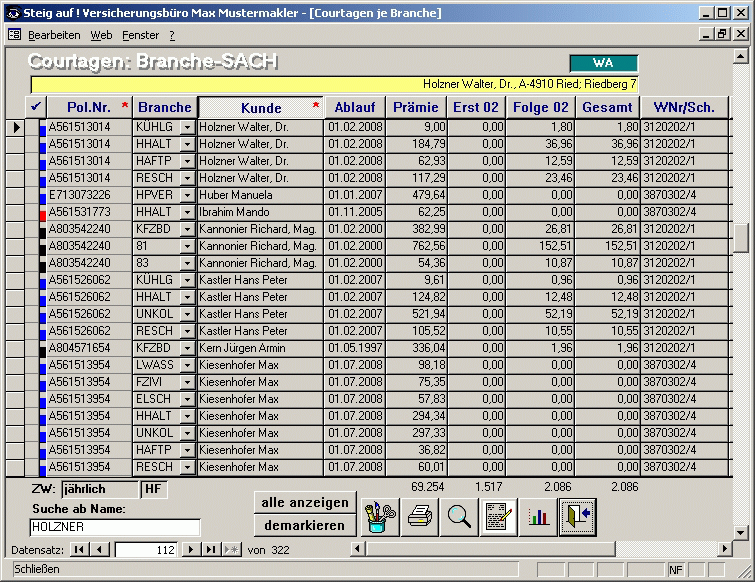Toggle mark checkbox in Kannonier KFZBD row
The image size is (755, 582).
coord(32,229)
